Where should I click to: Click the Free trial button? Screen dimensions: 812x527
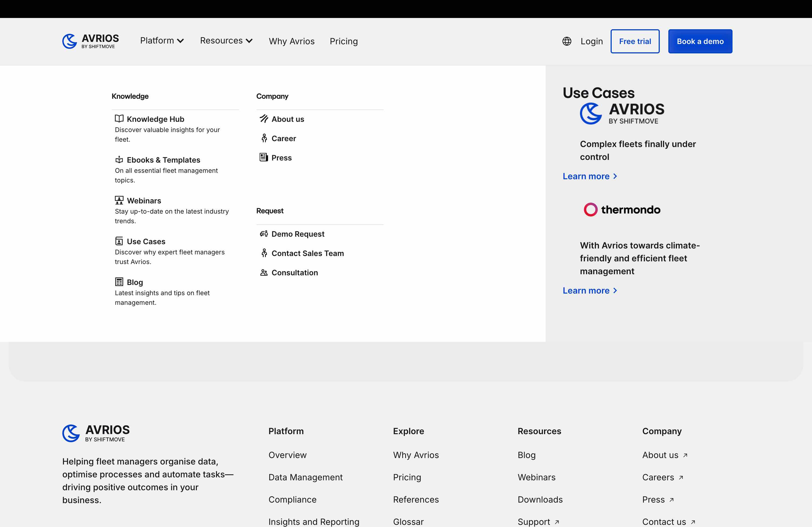coord(635,41)
